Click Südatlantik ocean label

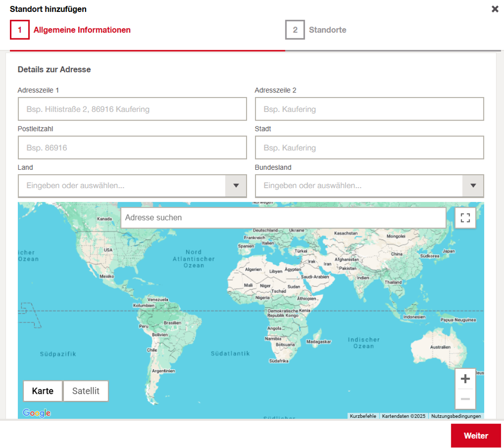(230, 353)
